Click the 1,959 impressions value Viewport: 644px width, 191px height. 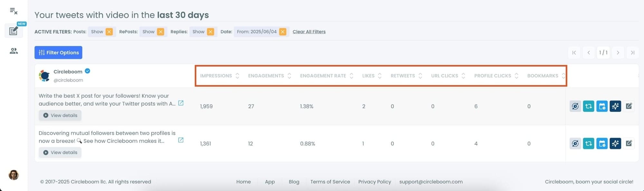(206, 106)
